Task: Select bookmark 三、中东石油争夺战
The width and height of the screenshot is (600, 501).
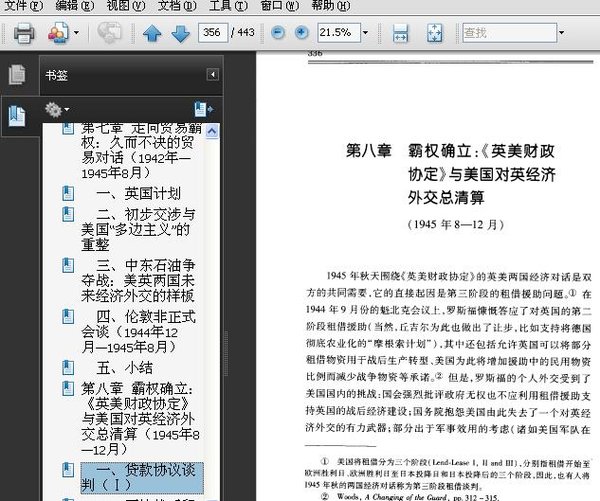Action: 138,281
